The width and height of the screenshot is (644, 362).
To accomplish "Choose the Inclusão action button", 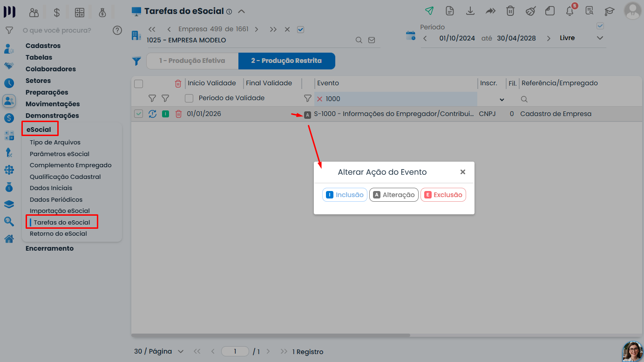I will (345, 195).
